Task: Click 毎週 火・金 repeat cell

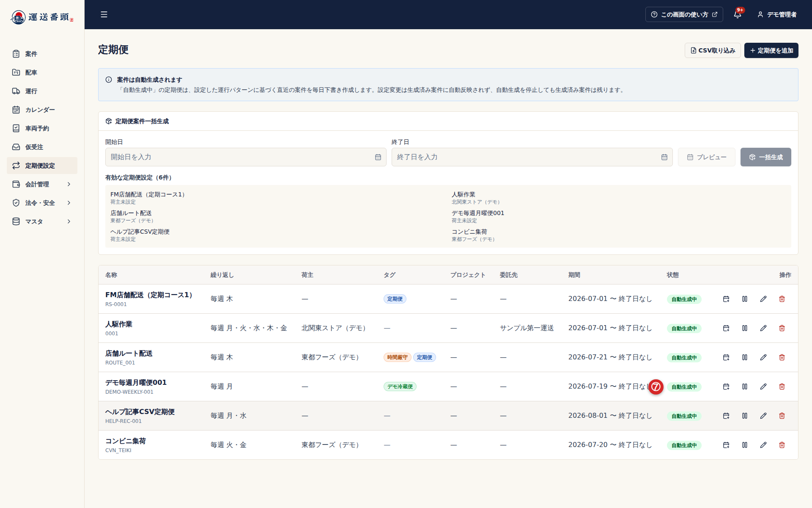Action: point(228,445)
